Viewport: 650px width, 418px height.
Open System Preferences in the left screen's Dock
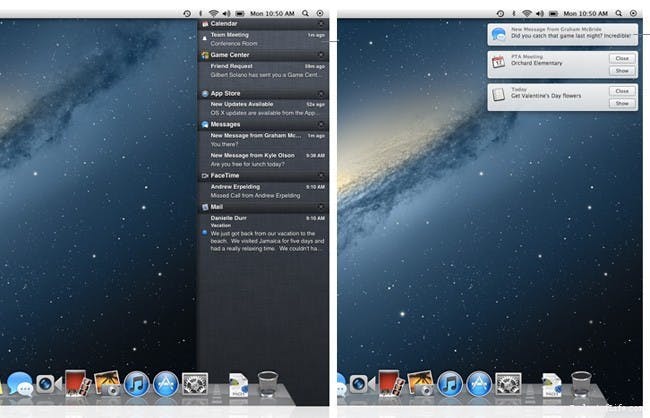coord(195,384)
